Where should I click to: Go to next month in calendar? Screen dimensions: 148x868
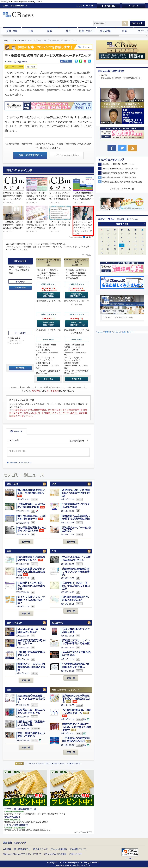pos(144,224)
